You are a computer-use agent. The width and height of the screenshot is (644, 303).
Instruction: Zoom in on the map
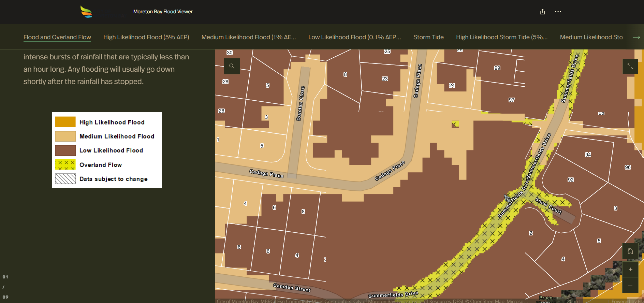(630, 270)
